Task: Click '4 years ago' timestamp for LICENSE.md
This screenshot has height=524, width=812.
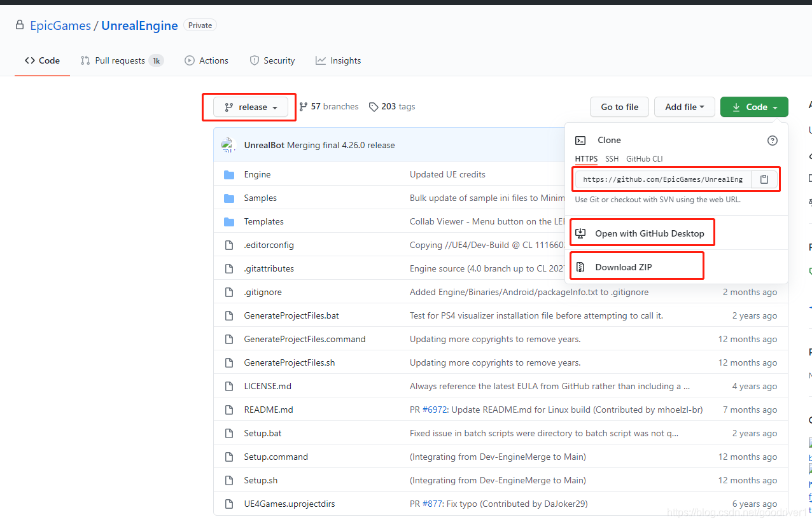Action: coord(755,386)
